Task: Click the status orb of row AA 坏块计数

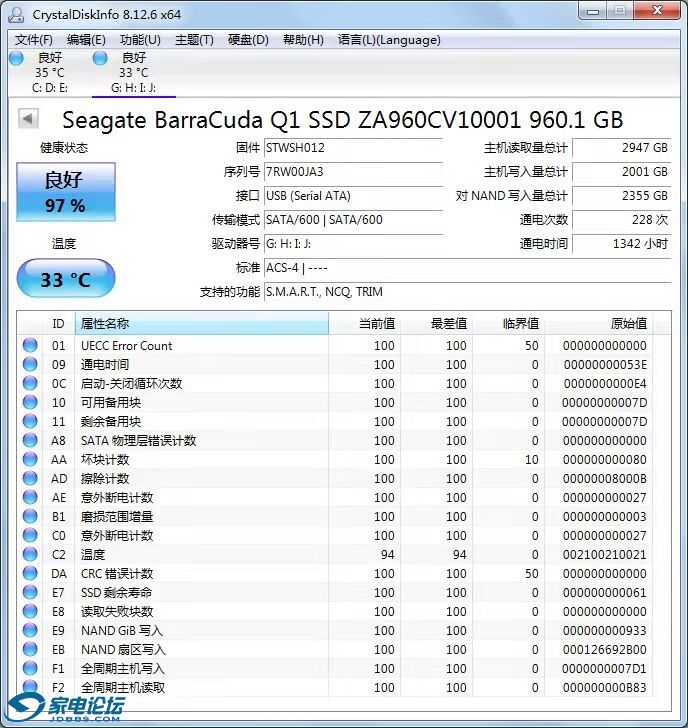Action: pos(30,459)
